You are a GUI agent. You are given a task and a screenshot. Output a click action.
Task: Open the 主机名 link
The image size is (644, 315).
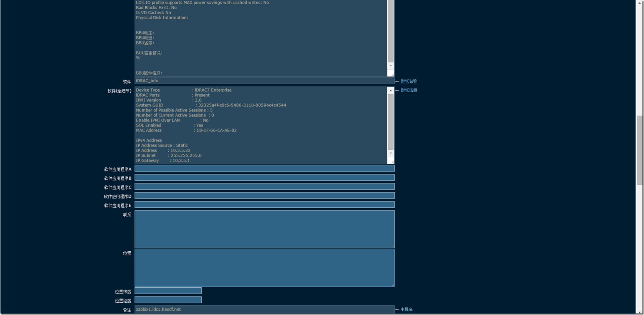pos(407,309)
